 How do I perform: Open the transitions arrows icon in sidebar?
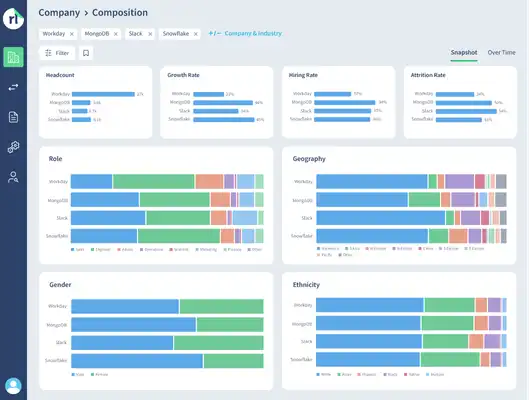[x=13, y=87]
